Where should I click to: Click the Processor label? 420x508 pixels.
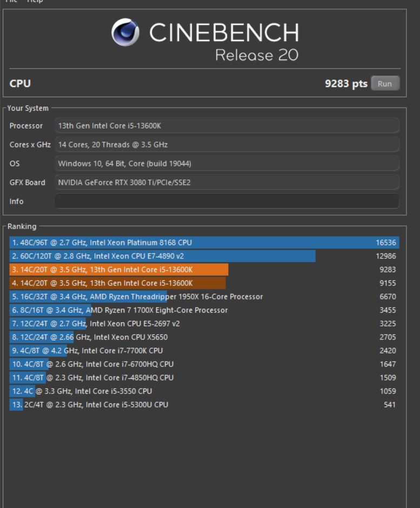[x=26, y=126]
